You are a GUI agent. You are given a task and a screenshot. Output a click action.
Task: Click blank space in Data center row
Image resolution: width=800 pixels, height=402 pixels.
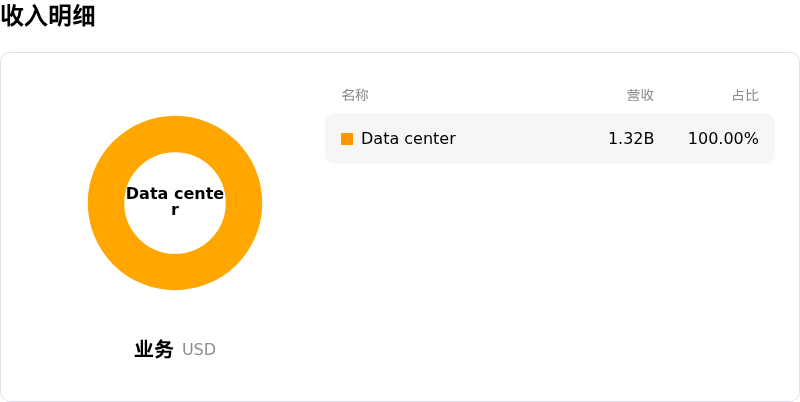click(x=531, y=139)
